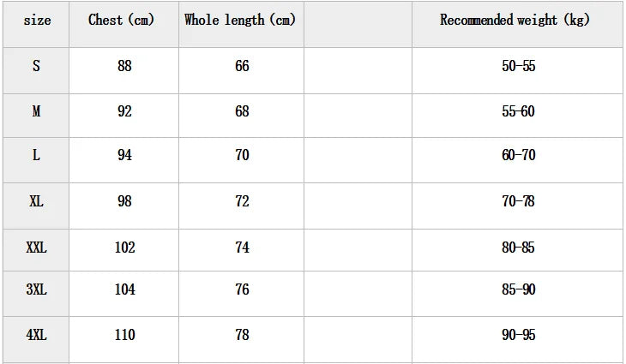Screen dimensions: 626x364
Task: Click whole length value 72
Action: click(x=242, y=201)
